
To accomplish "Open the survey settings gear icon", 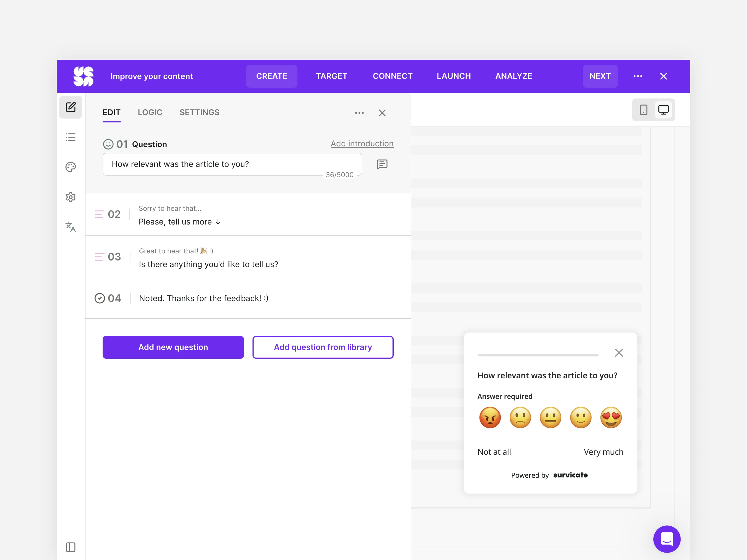I will (x=70, y=197).
